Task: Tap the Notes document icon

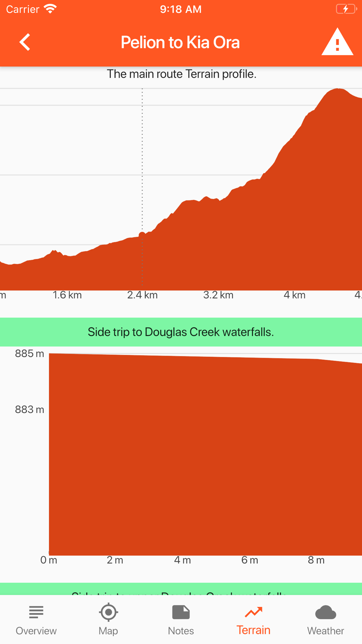Action: (x=181, y=612)
